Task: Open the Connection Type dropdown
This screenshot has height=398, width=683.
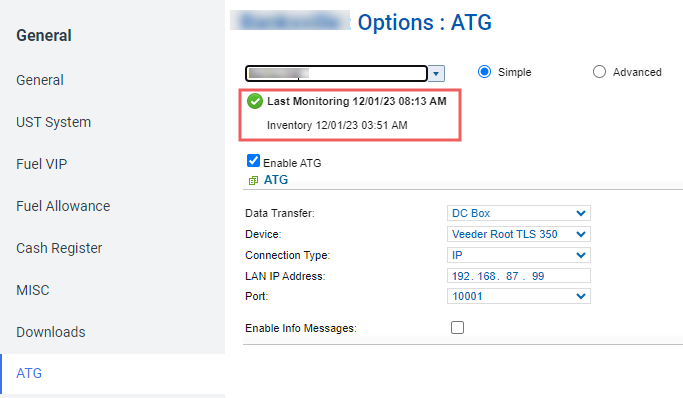Action: coord(519,255)
